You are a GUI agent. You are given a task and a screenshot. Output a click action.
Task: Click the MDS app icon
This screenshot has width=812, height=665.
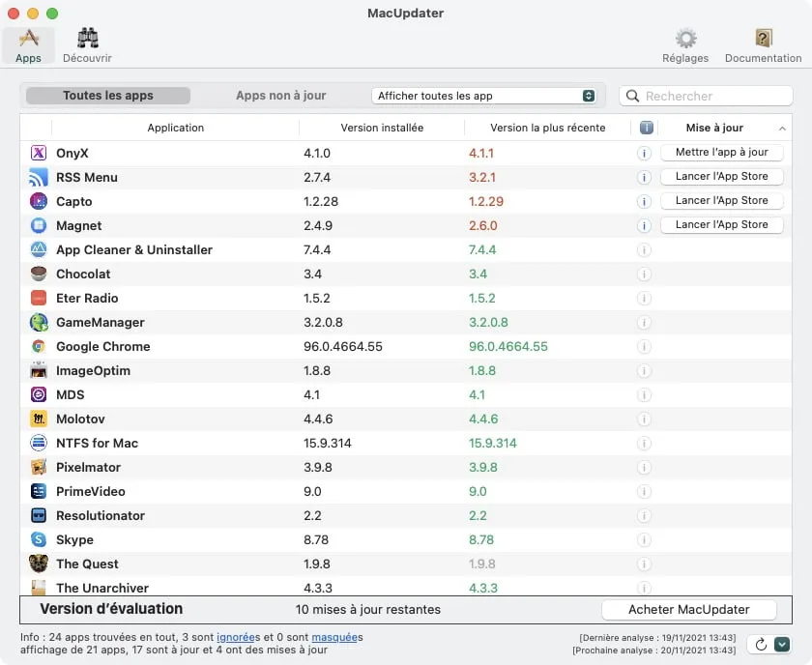[x=39, y=394]
